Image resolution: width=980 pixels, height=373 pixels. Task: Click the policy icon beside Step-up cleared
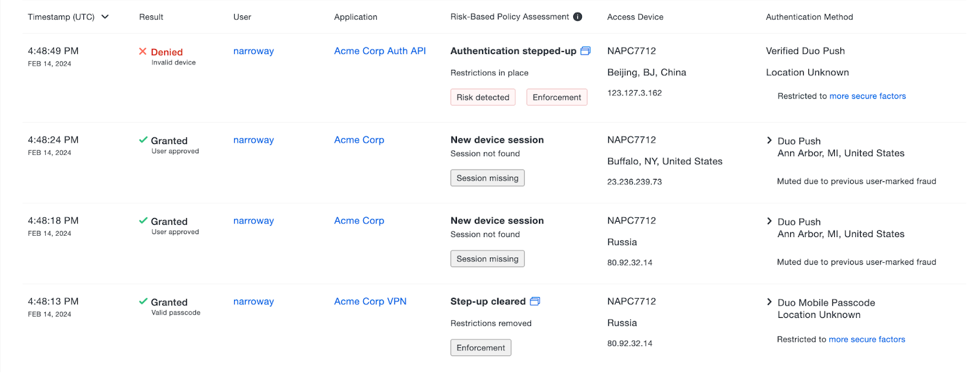point(535,301)
